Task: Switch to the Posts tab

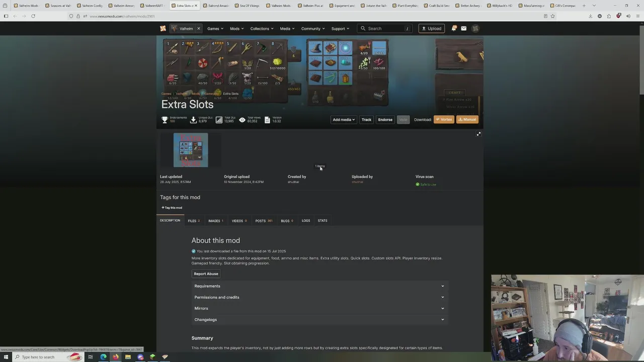Action: pyautogui.click(x=264, y=221)
